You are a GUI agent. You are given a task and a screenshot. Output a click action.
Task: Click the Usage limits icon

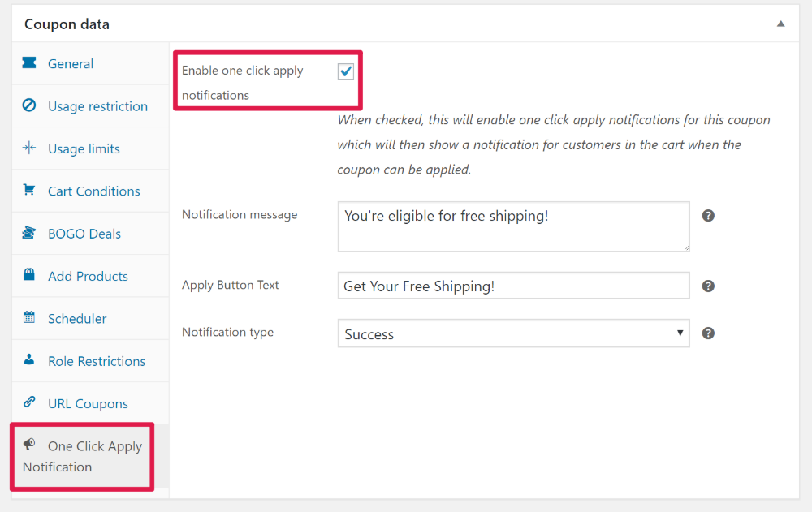[29, 148]
